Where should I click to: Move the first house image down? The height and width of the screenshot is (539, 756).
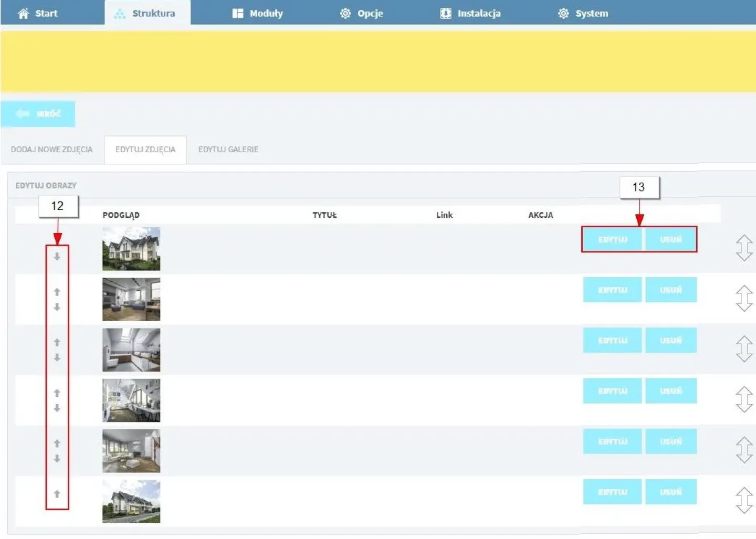[x=57, y=257]
